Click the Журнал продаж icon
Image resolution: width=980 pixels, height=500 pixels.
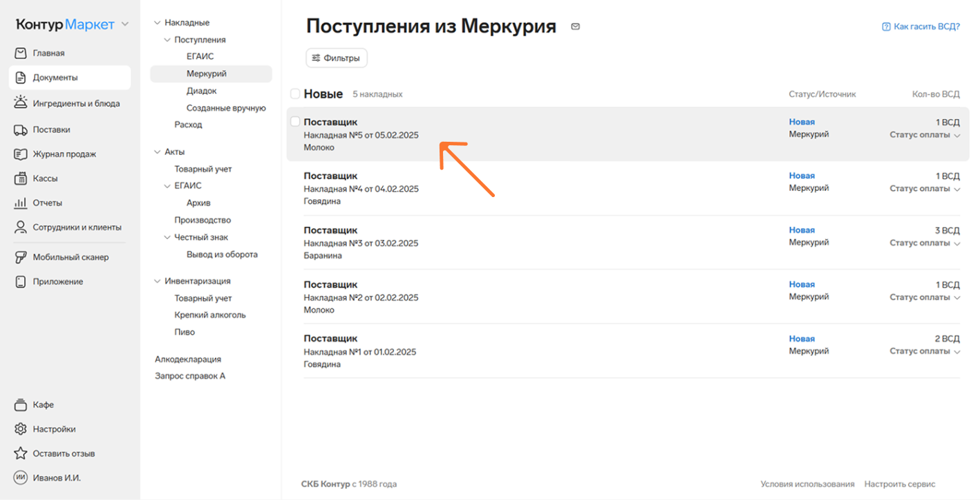(x=21, y=154)
